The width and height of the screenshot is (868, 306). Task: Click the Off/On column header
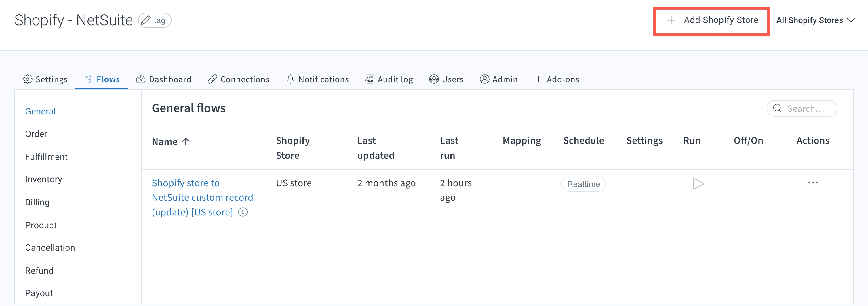pyautogui.click(x=748, y=140)
